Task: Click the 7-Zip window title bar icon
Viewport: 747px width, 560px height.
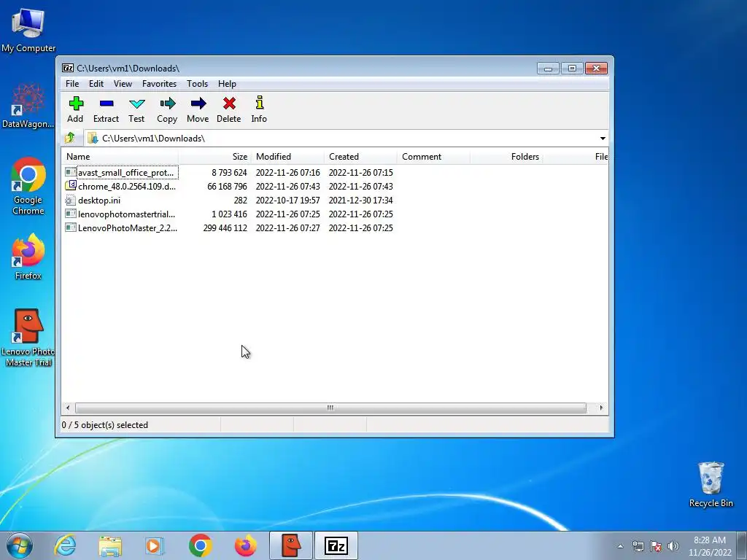Action: [68, 68]
